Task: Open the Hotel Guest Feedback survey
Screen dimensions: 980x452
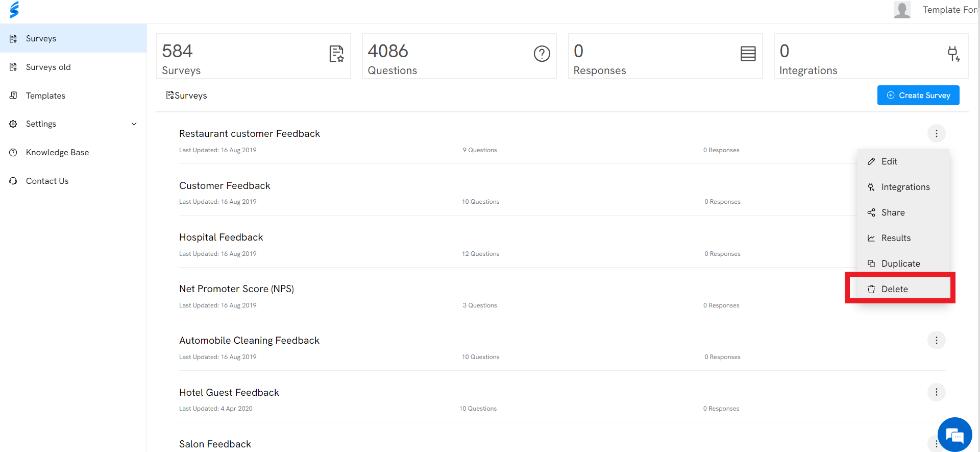Action: [x=229, y=393]
